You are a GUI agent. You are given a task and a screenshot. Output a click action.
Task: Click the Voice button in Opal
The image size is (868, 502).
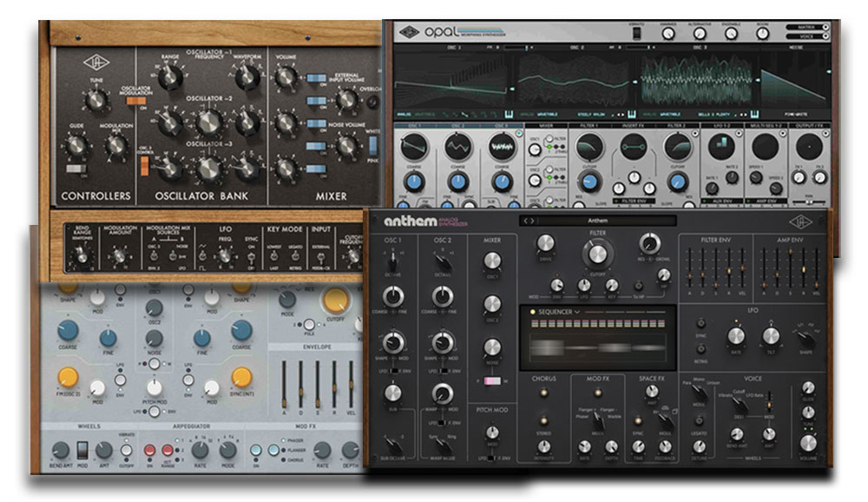coord(807,36)
